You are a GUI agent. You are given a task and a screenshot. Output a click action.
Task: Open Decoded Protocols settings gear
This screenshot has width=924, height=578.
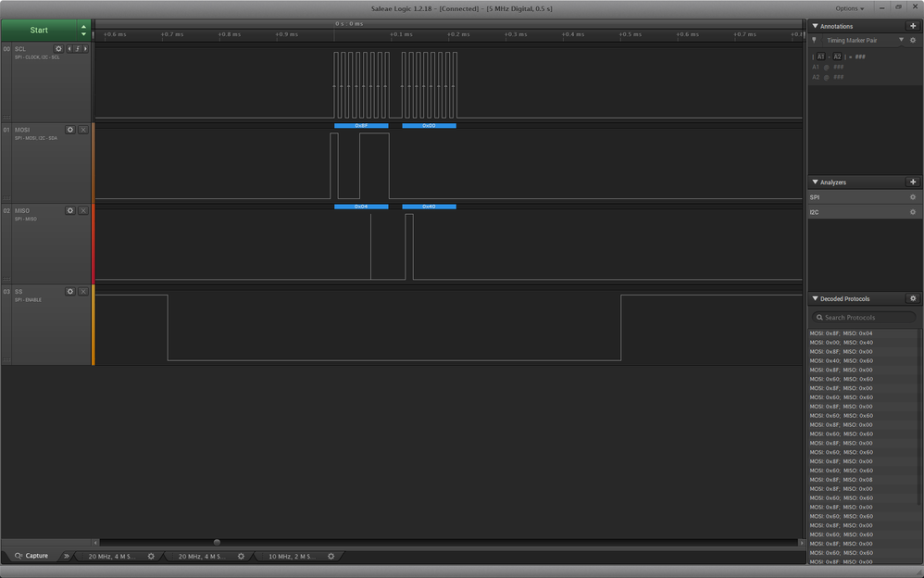click(x=913, y=298)
